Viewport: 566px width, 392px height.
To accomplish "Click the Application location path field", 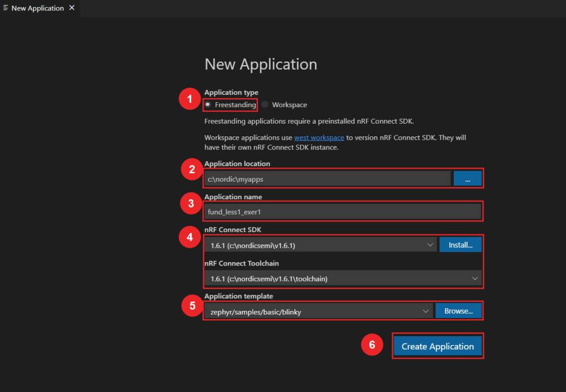I will click(327, 178).
